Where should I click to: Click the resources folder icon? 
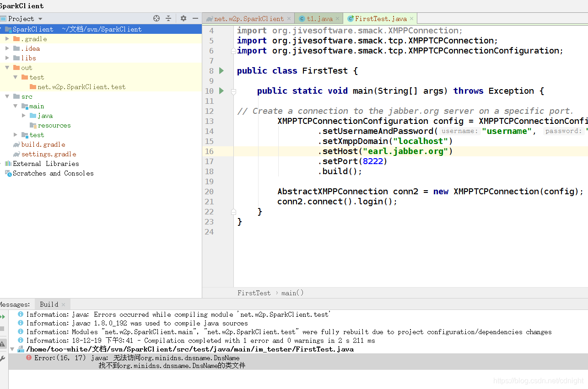pos(33,125)
